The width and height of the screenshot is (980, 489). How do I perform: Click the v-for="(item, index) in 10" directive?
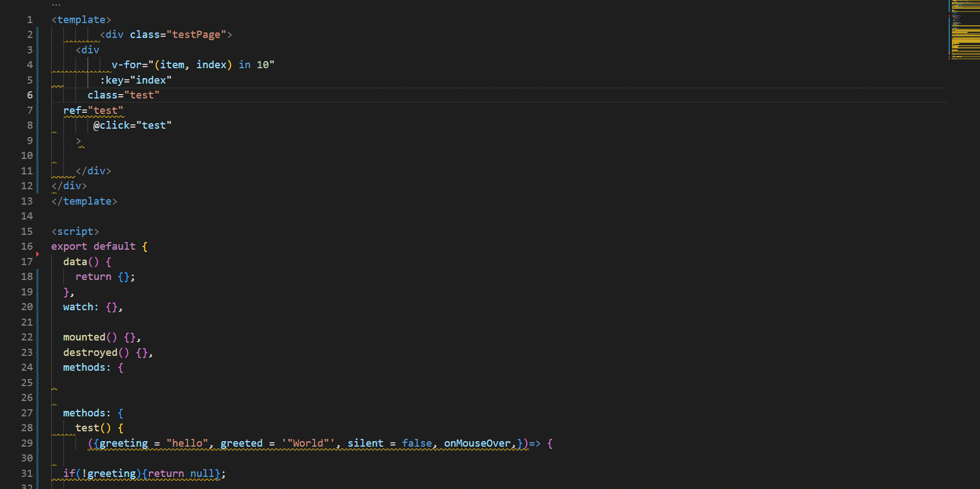coord(193,65)
